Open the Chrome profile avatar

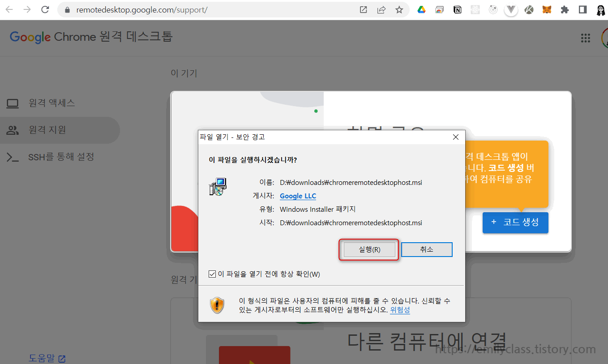[601, 10]
